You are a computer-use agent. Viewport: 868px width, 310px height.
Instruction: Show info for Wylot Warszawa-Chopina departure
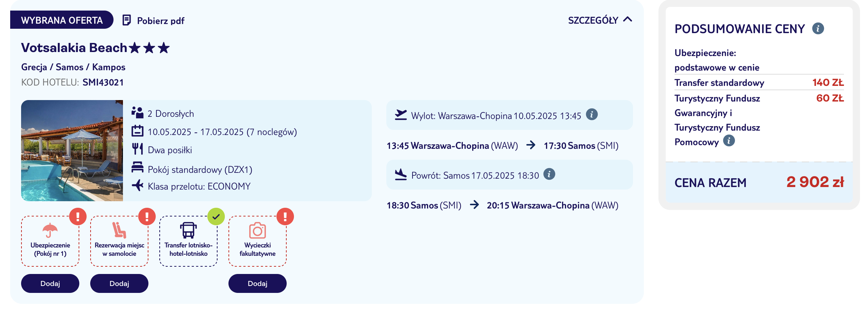pyautogui.click(x=592, y=115)
